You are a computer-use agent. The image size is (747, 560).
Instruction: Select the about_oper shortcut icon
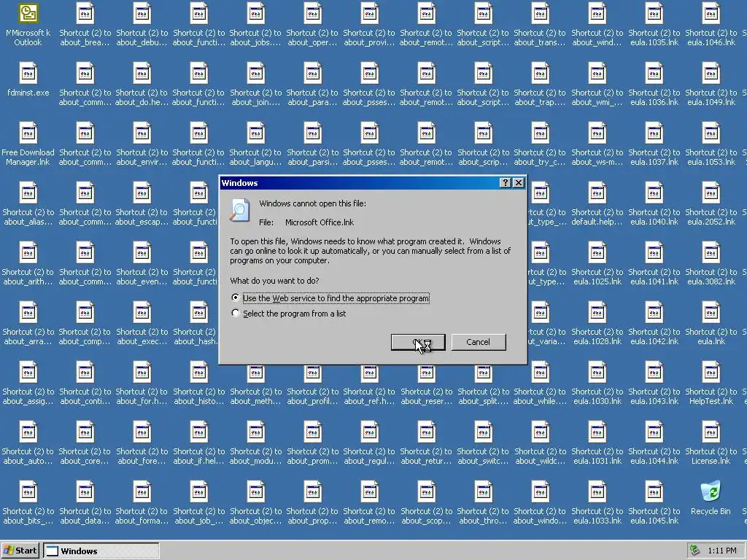pyautogui.click(x=312, y=13)
